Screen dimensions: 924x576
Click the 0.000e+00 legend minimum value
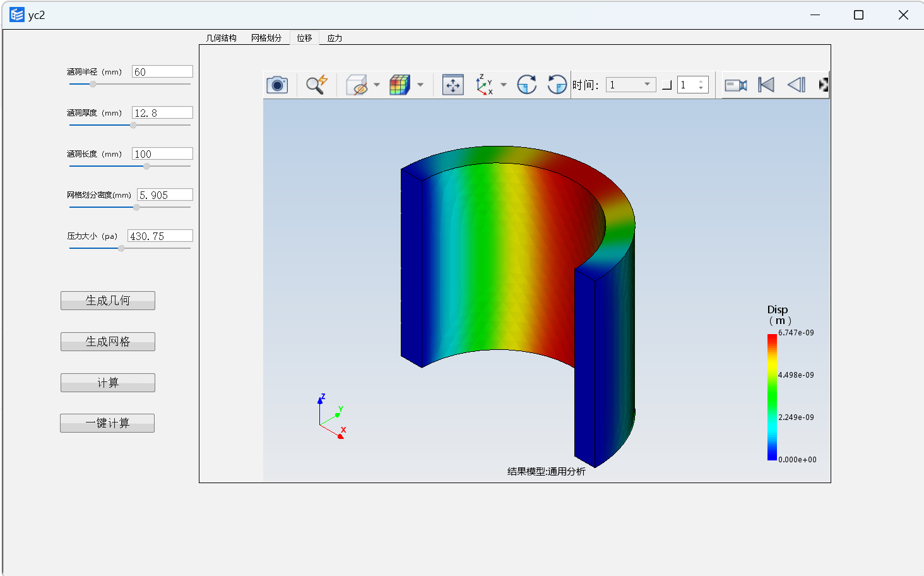click(797, 460)
